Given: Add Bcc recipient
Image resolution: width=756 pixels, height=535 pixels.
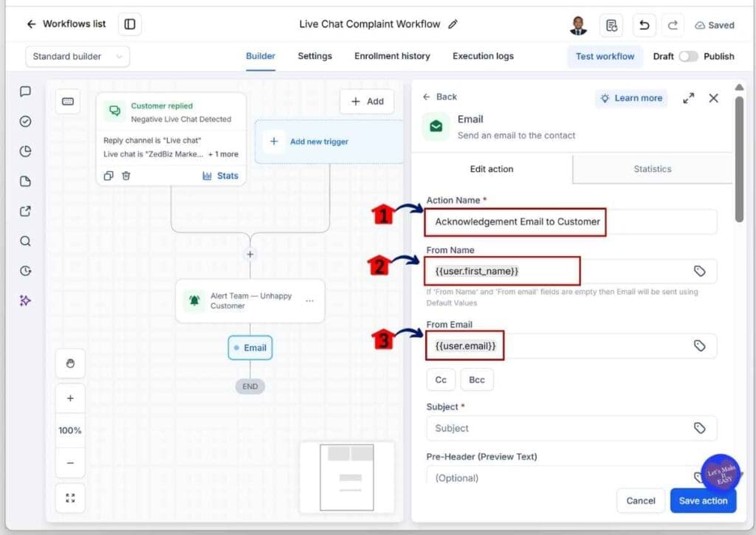Looking at the screenshot, I should pos(477,380).
